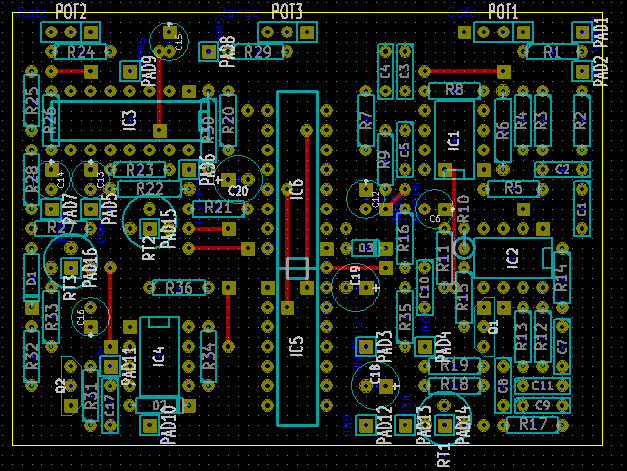This screenshot has height=471, width=627.
Task: Select electrolytic capacitor C19 circle
Action: 355,287
